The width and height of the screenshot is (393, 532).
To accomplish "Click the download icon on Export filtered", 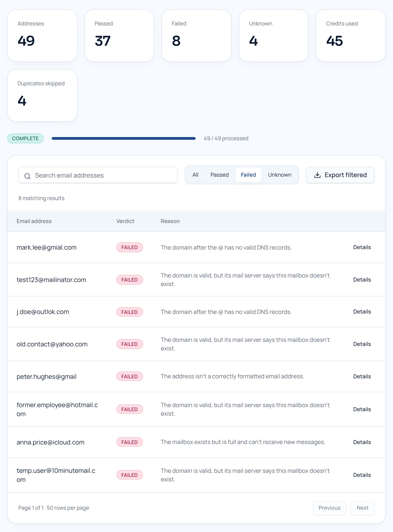I will coord(317,175).
